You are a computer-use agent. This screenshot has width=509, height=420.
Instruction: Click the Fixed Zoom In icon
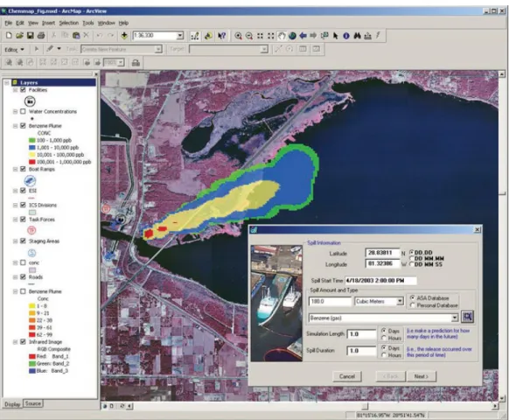[260, 36]
